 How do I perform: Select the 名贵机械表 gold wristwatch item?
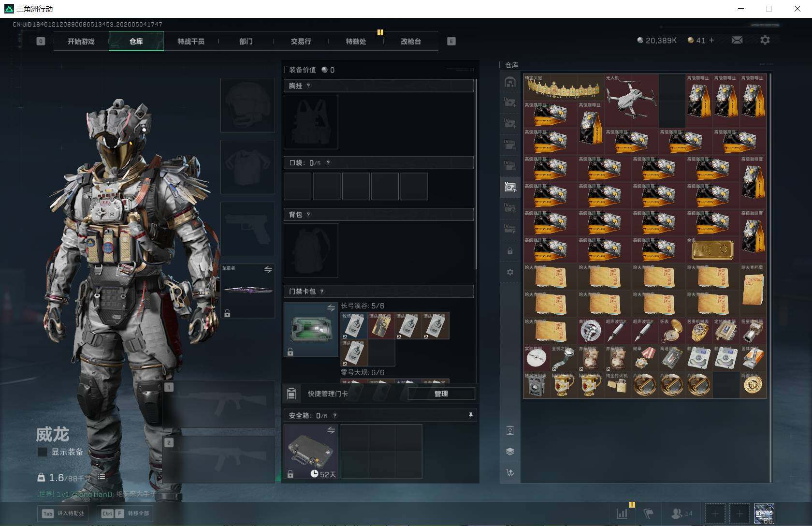click(x=699, y=331)
